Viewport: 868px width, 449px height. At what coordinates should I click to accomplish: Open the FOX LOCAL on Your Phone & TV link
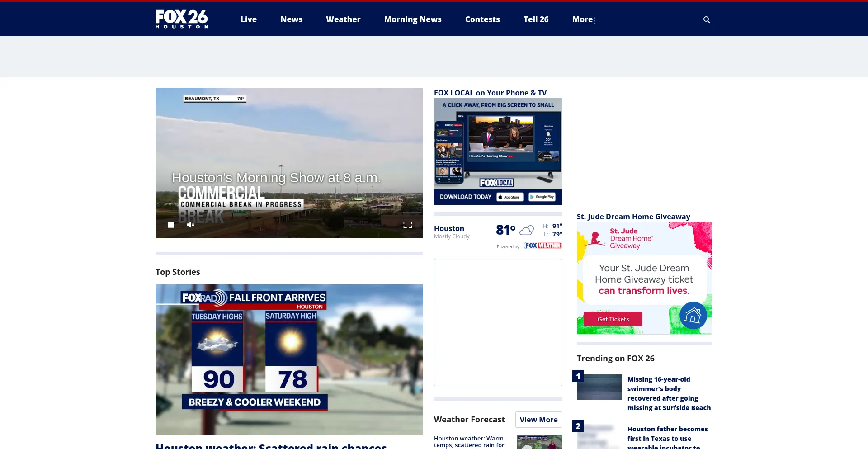coord(490,93)
